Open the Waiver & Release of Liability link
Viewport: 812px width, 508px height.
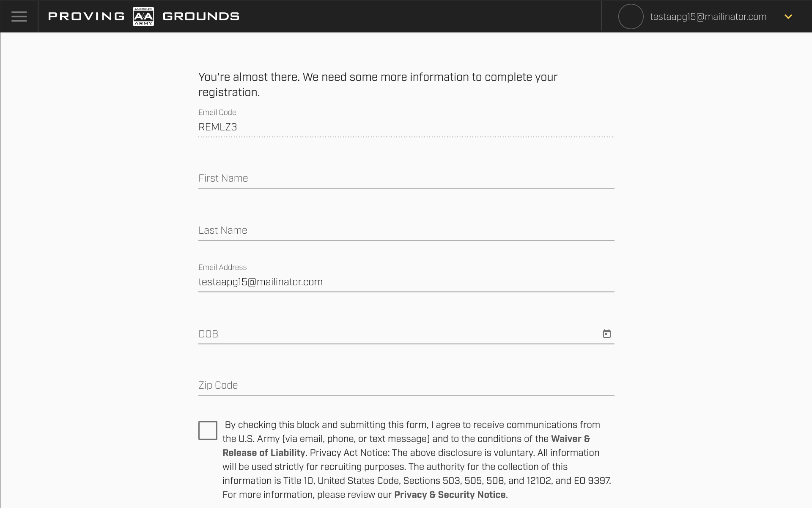(406, 446)
